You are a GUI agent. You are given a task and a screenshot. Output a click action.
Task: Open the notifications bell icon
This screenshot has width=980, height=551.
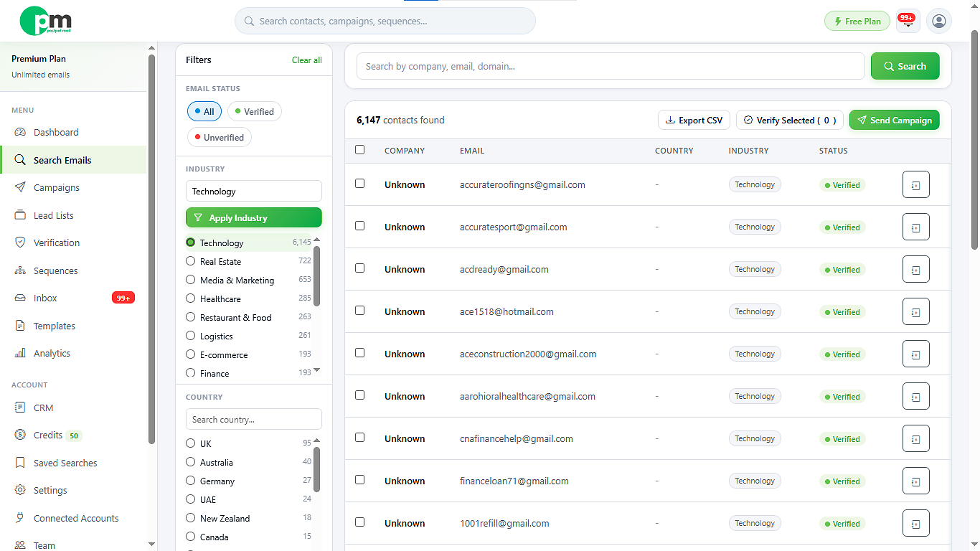tap(908, 22)
